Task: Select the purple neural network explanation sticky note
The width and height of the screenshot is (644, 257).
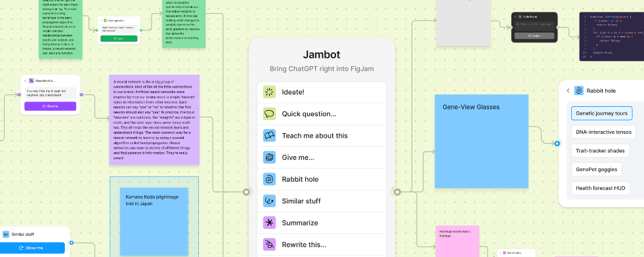Action: tap(154, 120)
